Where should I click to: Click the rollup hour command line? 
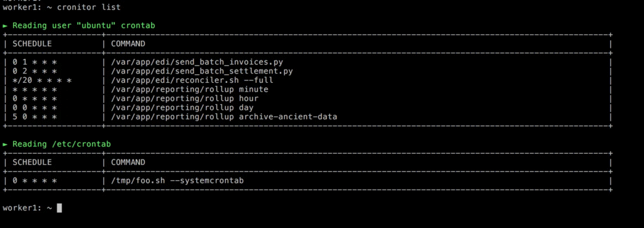(x=185, y=99)
